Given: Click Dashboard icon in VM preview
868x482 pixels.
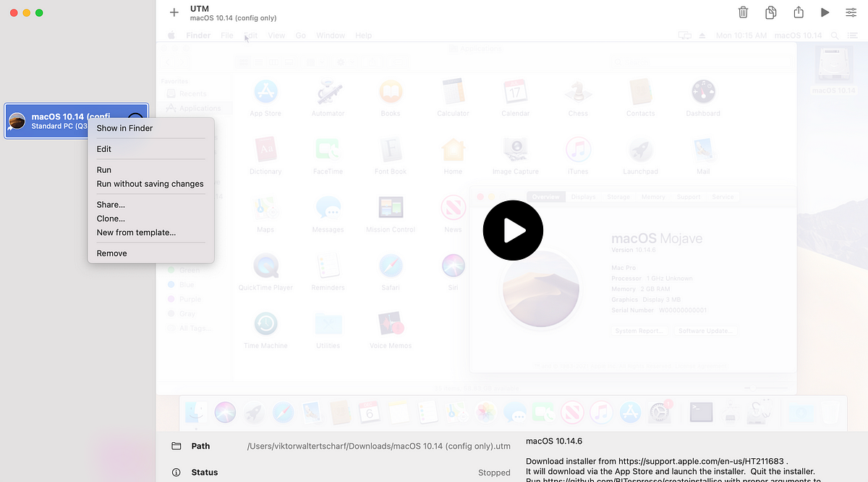Looking at the screenshot, I should [x=703, y=93].
